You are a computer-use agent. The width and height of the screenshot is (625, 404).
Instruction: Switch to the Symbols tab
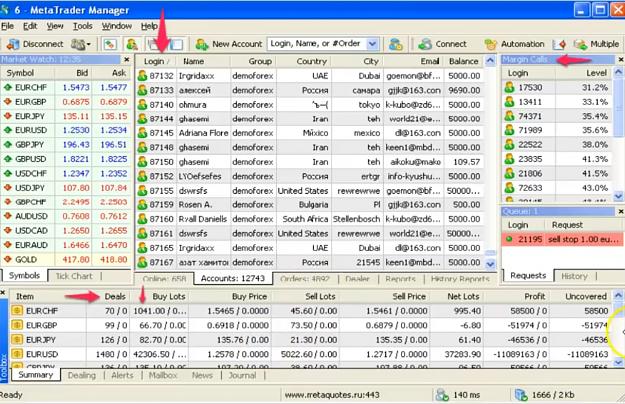pos(24,276)
